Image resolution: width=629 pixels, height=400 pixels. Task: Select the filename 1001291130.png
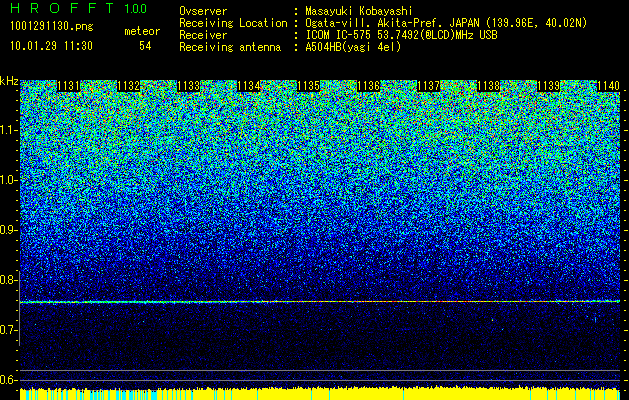[51, 26]
